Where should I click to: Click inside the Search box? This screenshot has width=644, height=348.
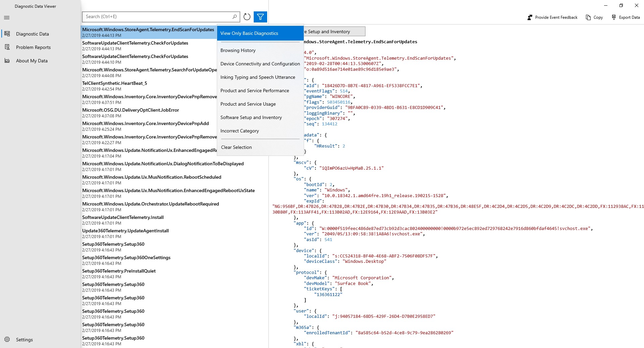158,16
